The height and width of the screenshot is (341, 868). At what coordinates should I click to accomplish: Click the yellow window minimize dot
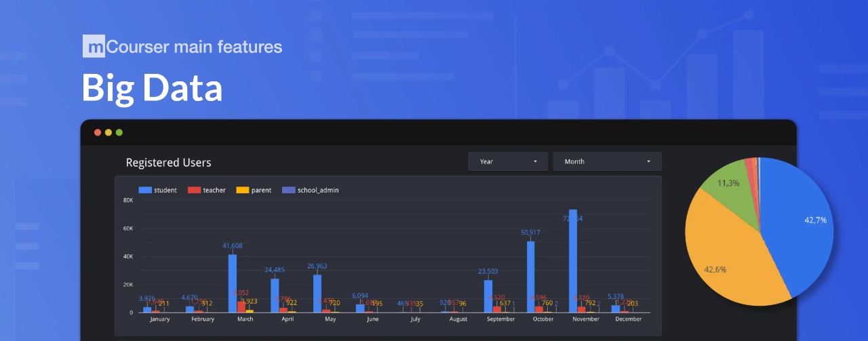(108, 132)
